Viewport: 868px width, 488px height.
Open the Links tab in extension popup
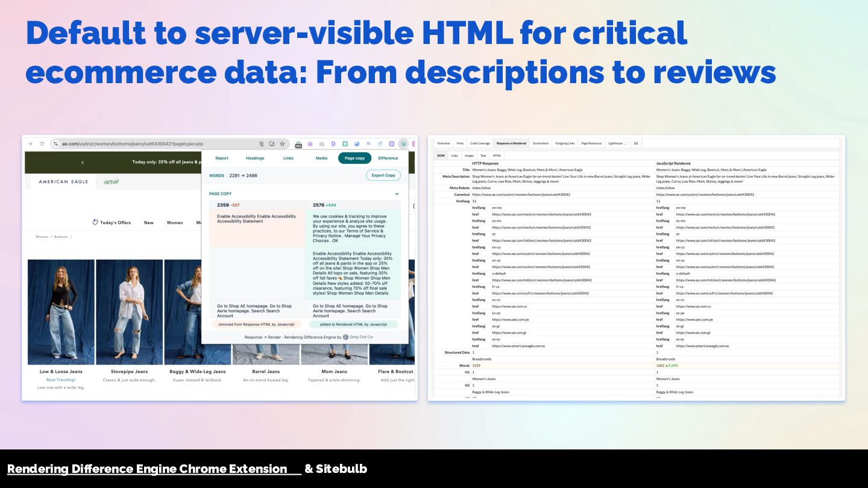pyautogui.click(x=288, y=158)
